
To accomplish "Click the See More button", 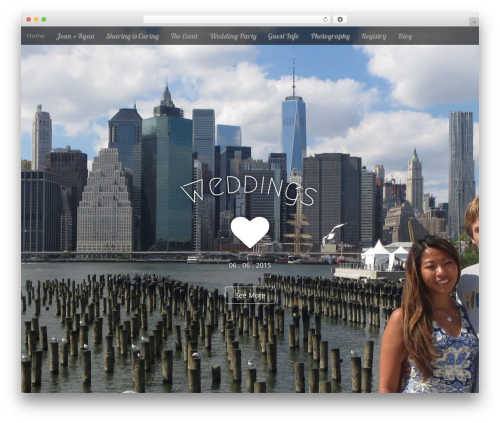I will coord(250,295).
